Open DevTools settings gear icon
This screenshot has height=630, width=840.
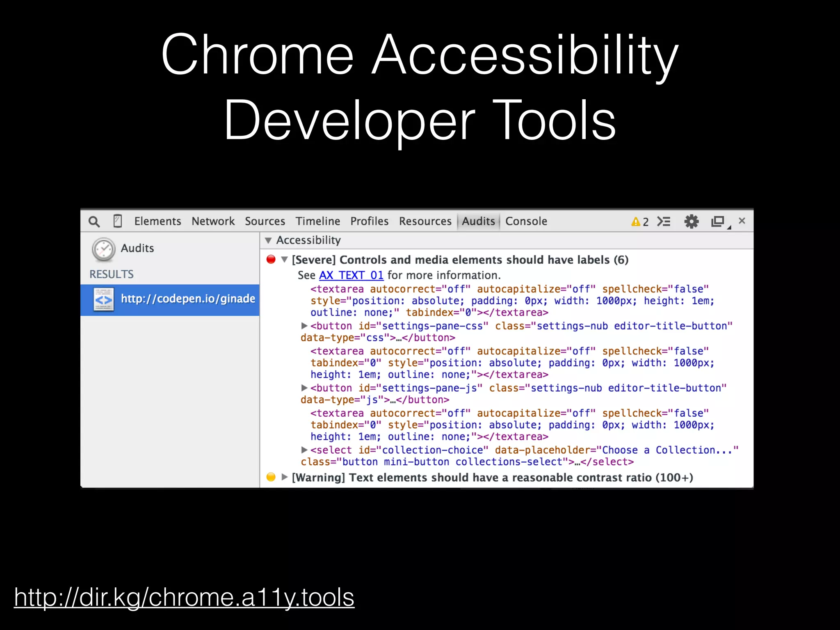pos(691,221)
